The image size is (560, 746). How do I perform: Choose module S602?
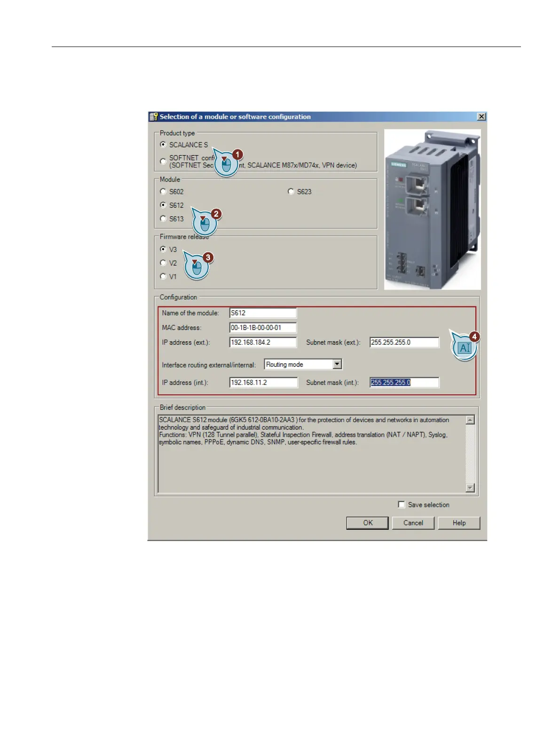(163, 191)
